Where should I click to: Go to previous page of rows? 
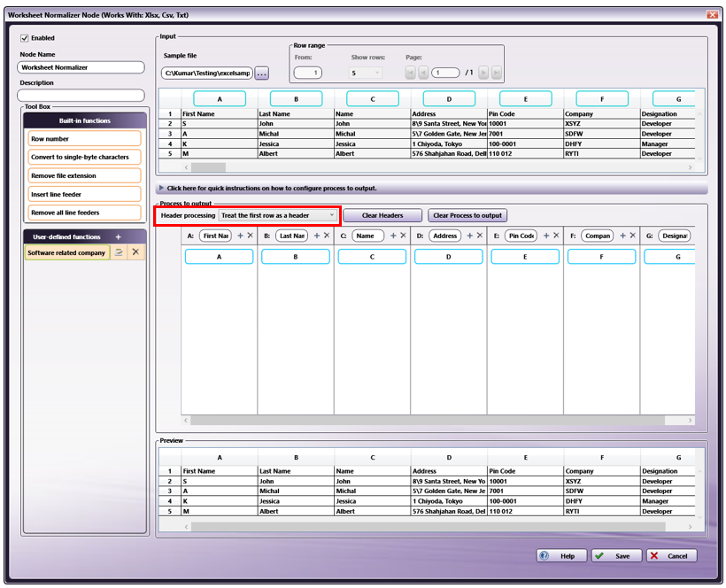pyautogui.click(x=423, y=73)
